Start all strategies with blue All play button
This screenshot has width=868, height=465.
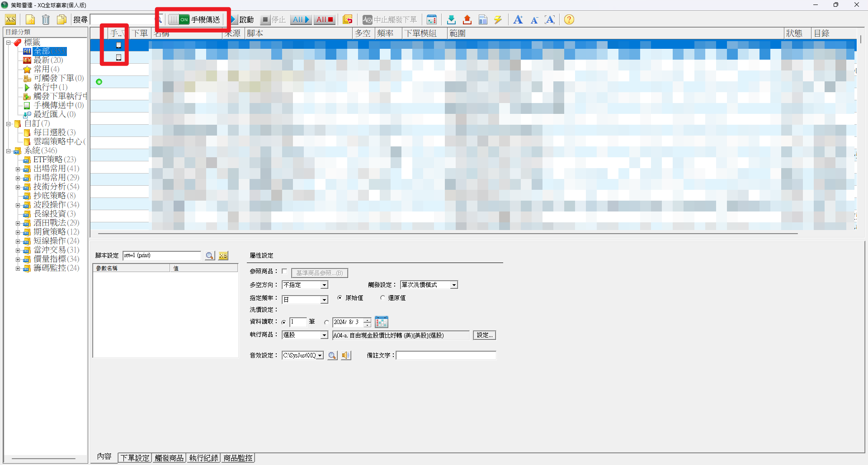301,19
